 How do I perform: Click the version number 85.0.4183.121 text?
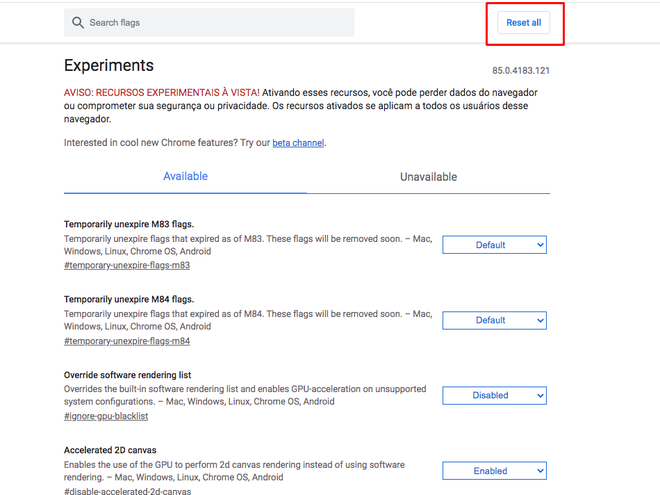[x=521, y=71]
